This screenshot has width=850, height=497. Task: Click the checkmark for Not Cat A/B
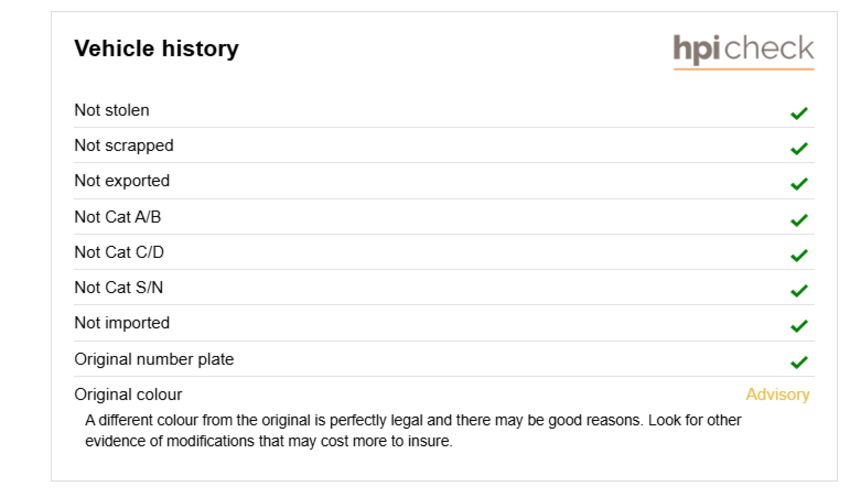799,220
